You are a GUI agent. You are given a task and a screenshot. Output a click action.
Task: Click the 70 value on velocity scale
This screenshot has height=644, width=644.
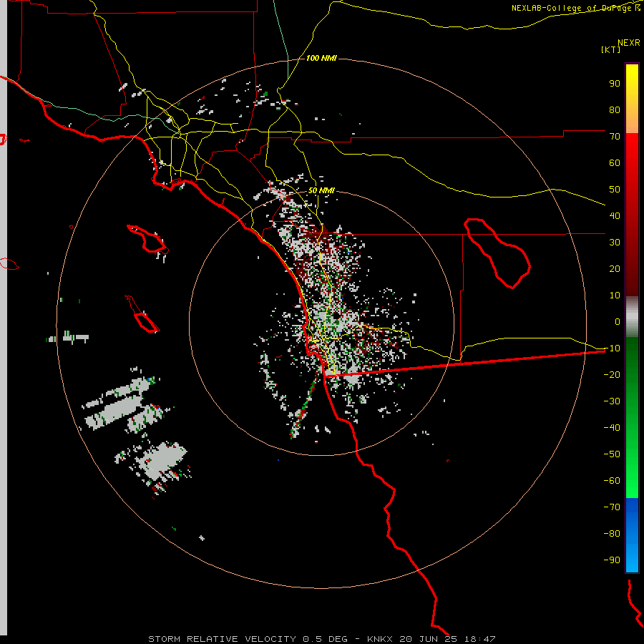click(615, 137)
